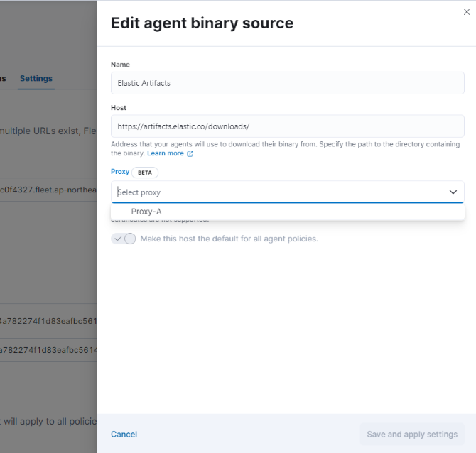Click the Select proxy combo box field
This screenshot has width=476, height=453.
pyautogui.click(x=277, y=192)
